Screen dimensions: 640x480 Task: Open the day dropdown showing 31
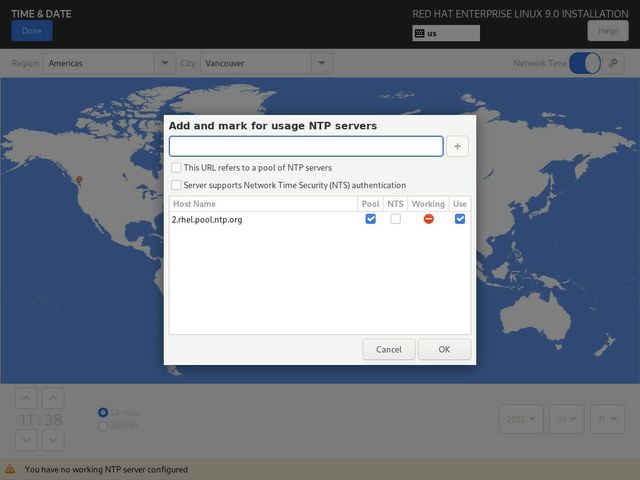(x=607, y=419)
